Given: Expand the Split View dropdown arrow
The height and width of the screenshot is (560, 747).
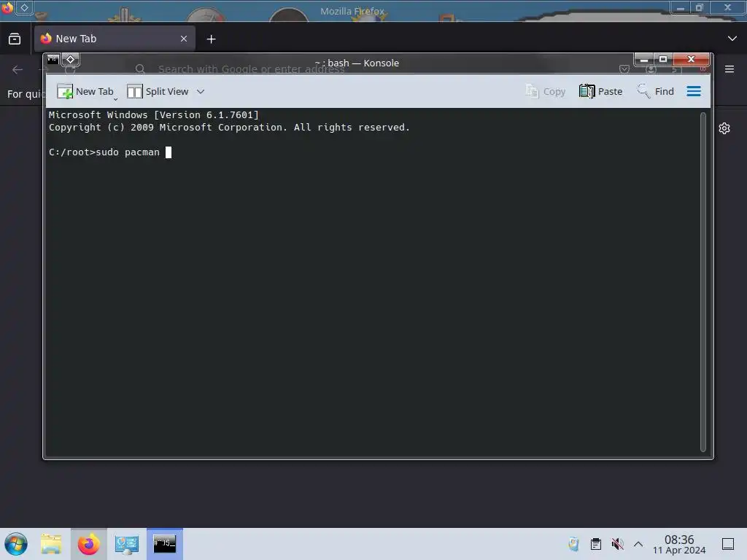Looking at the screenshot, I should pos(201,91).
